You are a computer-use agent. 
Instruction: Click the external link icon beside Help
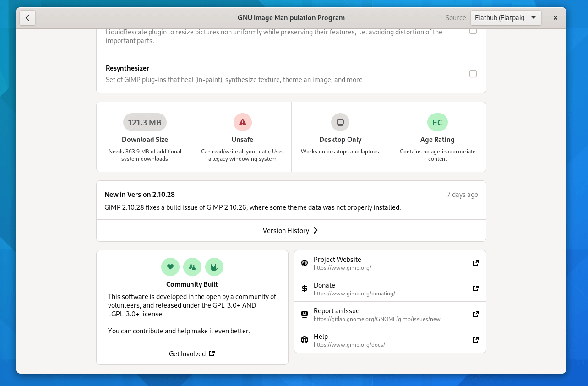click(475, 340)
